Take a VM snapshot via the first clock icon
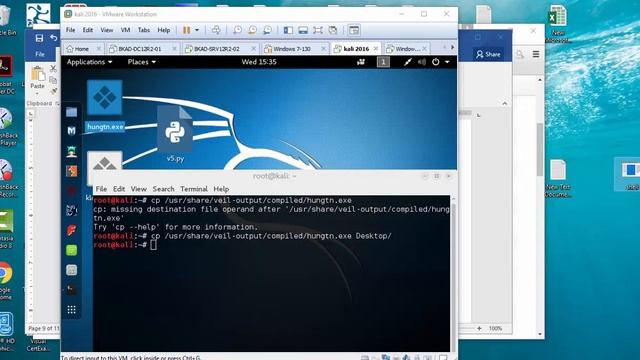This screenshot has height=360, width=640. [x=237, y=30]
